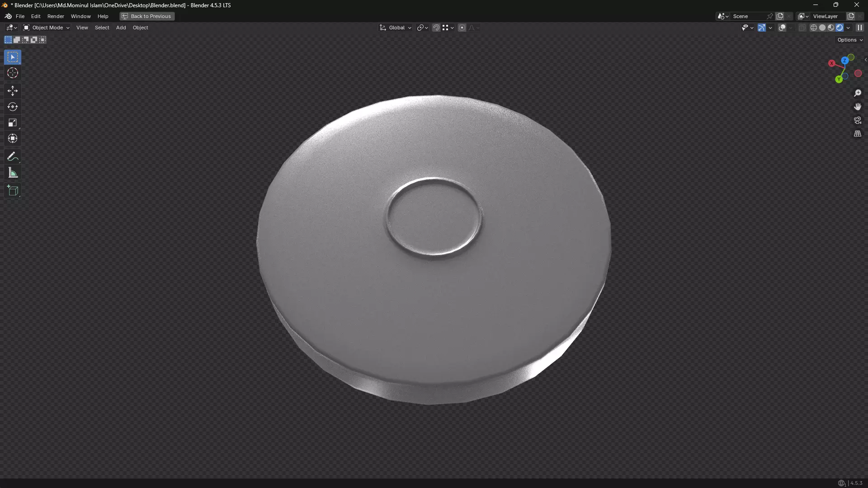Open the Render menu

pyautogui.click(x=56, y=16)
